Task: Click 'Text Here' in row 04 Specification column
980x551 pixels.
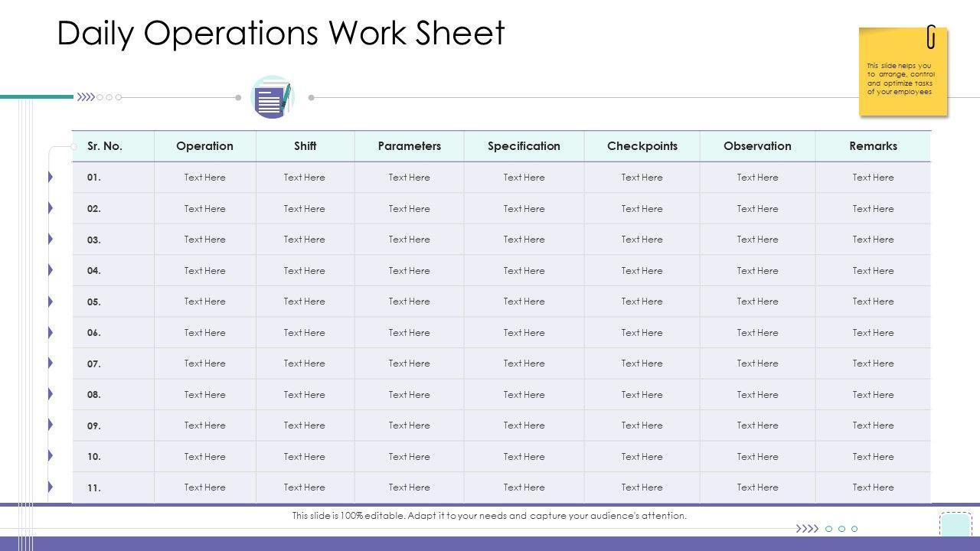Action: (x=524, y=271)
